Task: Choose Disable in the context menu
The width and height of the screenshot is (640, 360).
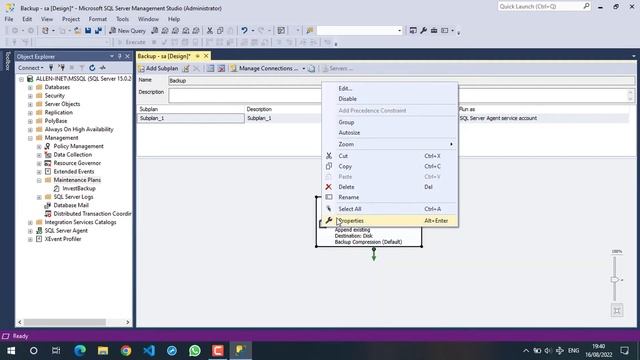Action: (x=390, y=99)
